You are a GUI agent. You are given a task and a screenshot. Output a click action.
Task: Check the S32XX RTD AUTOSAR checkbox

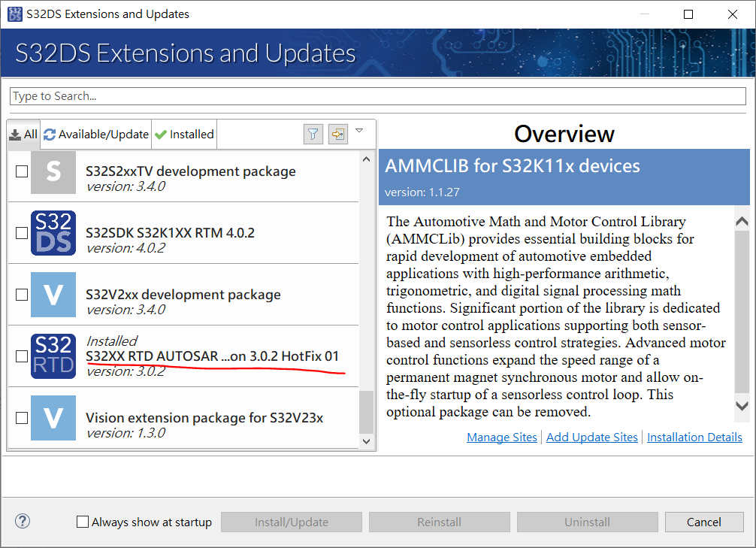point(22,356)
